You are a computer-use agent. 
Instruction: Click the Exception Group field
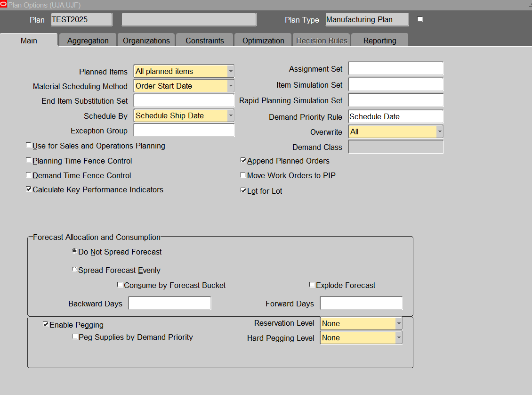184,130
